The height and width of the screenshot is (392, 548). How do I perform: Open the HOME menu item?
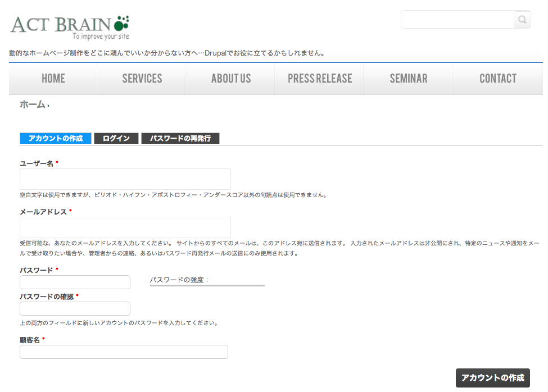click(53, 79)
